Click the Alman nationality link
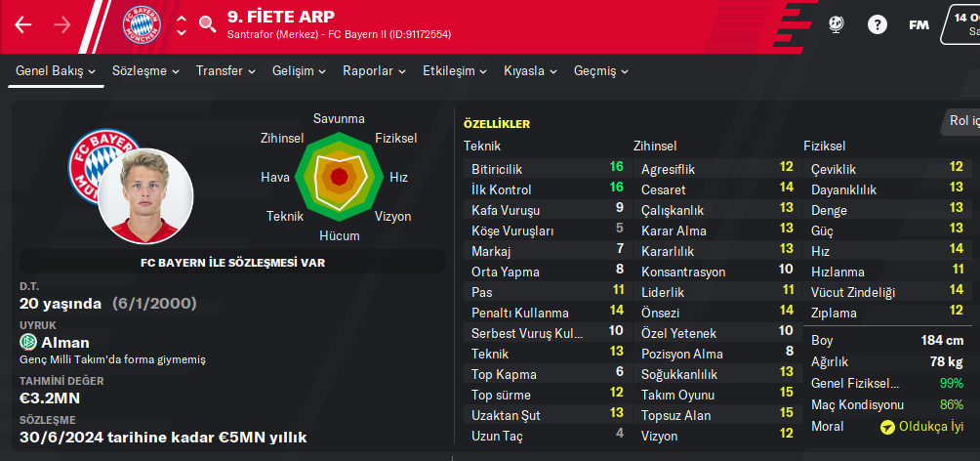 64,342
